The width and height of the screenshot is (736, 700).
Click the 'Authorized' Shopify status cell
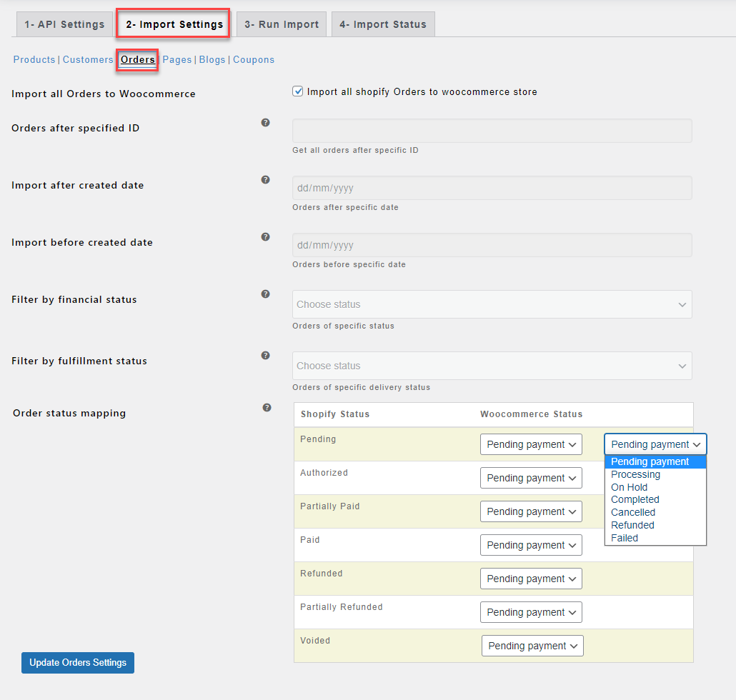[324, 473]
